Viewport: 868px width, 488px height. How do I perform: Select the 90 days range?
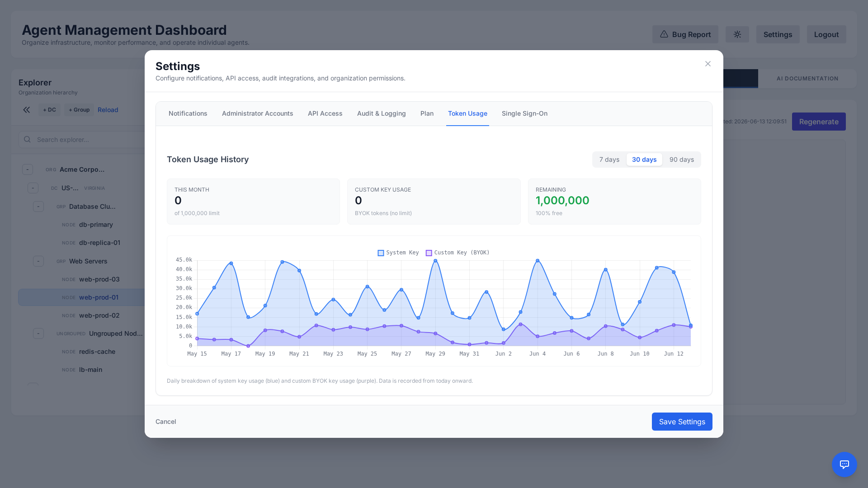point(682,160)
